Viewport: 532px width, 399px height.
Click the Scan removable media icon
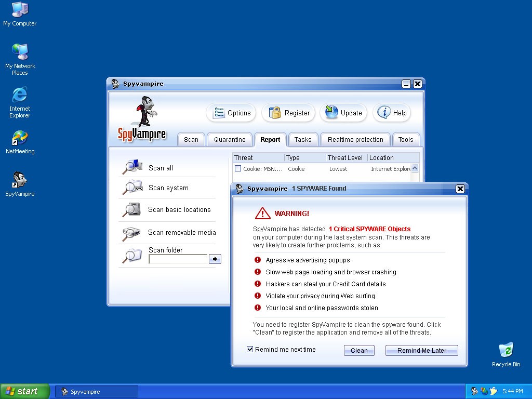[x=132, y=233]
